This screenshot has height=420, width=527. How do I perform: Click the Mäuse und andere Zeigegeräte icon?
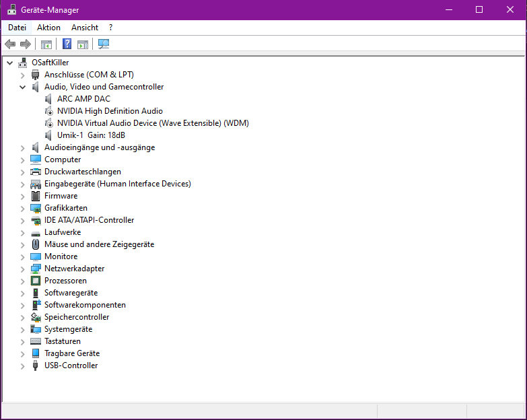(35, 244)
